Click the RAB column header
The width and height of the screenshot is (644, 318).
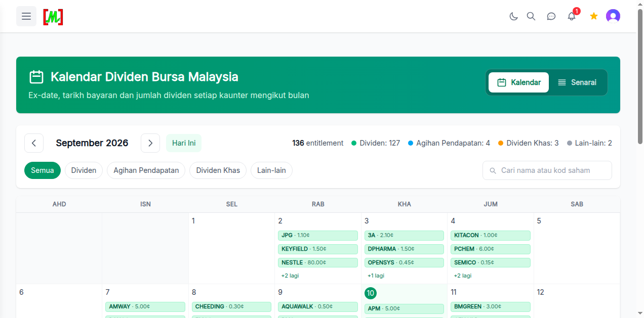(318, 204)
